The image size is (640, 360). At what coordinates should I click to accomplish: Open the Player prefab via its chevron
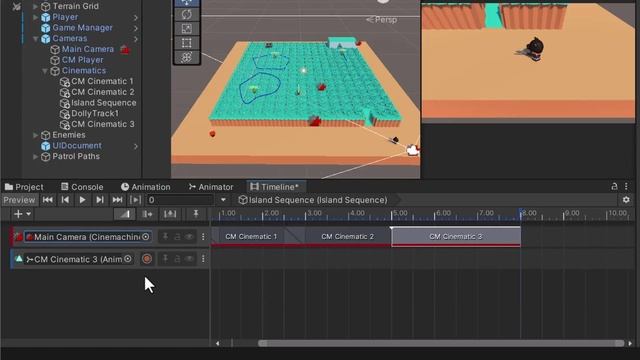pos(136,18)
